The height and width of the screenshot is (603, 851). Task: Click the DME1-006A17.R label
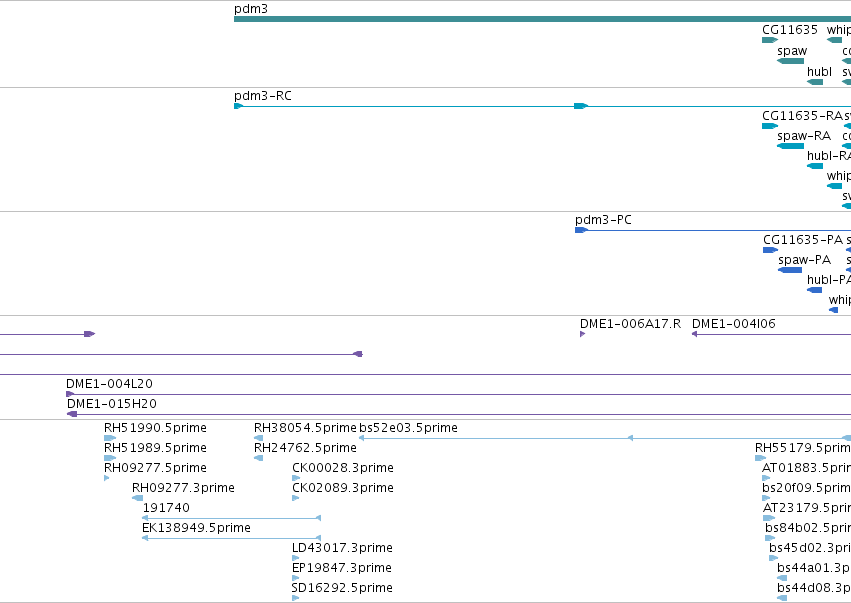pos(630,324)
